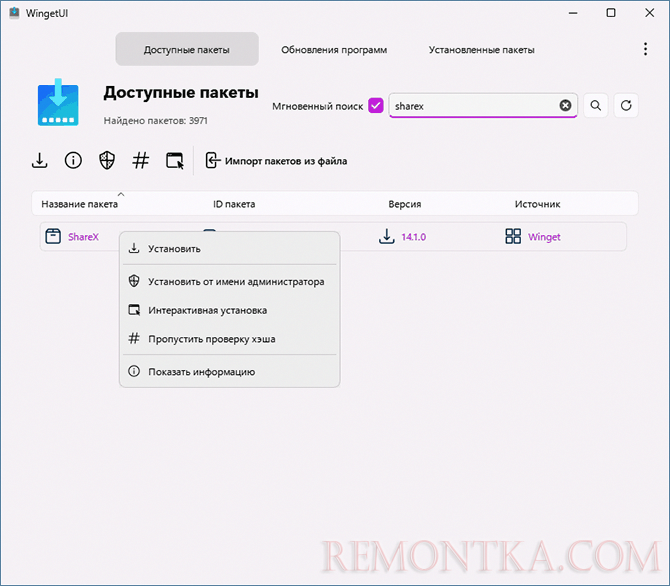This screenshot has width=670, height=586.
Task: Close the WingetUI window
Action: coord(649,13)
